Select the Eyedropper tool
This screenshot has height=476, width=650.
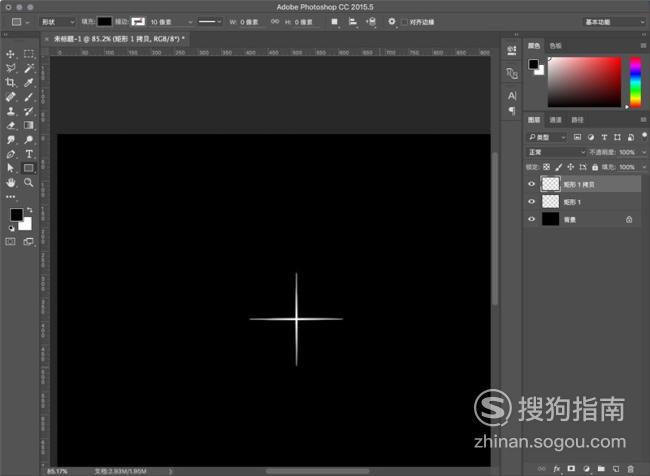pos(29,83)
